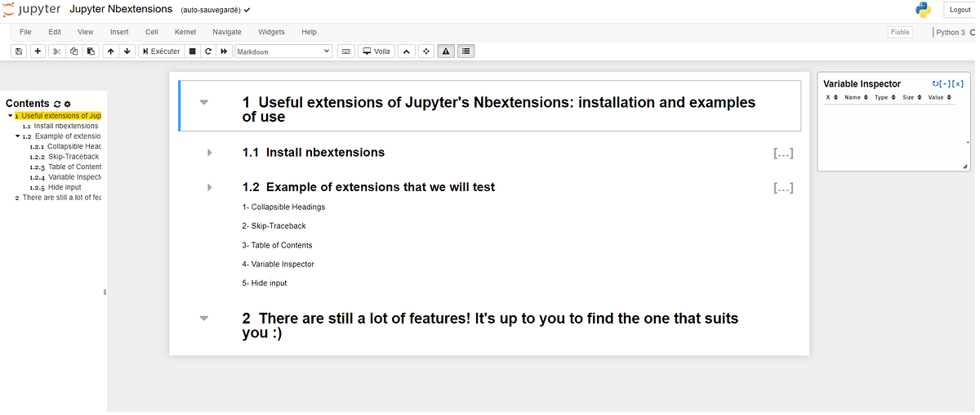
Task: Click the Jupyter Nbextensions notebook title
Action: pyautogui.click(x=121, y=9)
